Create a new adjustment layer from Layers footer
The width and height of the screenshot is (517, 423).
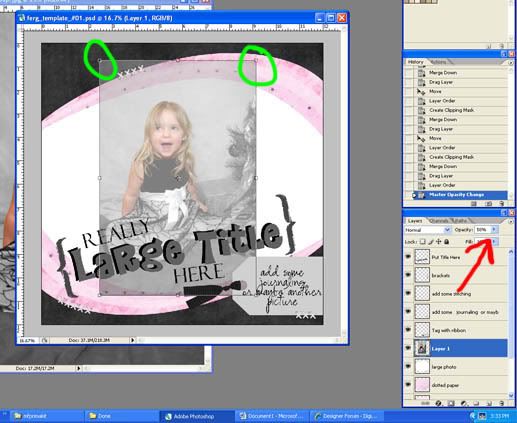tap(464, 403)
